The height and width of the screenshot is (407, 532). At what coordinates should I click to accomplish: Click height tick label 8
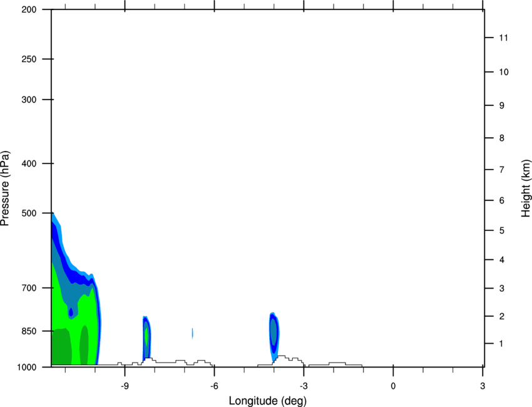click(502, 138)
